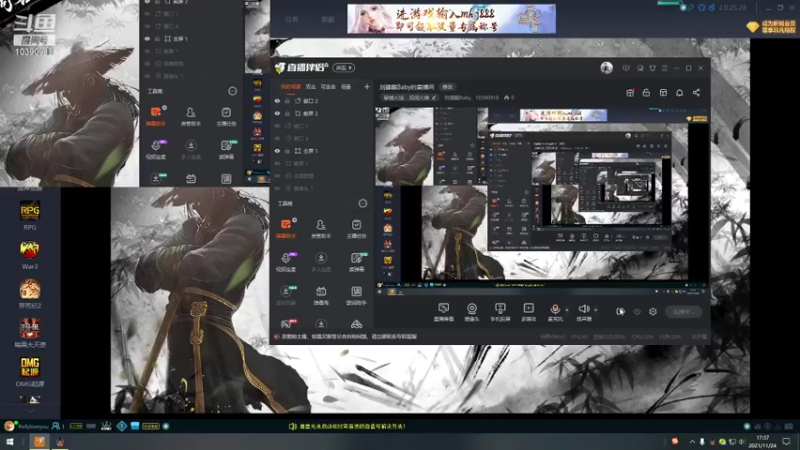
Task: Open the layout icon above preview
Action: [663, 92]
